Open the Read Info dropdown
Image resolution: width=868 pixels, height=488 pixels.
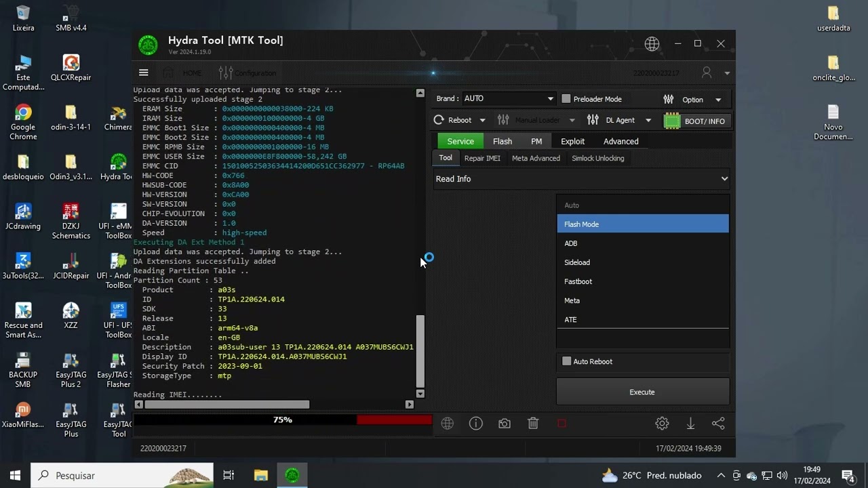click(x=581, y=179)
